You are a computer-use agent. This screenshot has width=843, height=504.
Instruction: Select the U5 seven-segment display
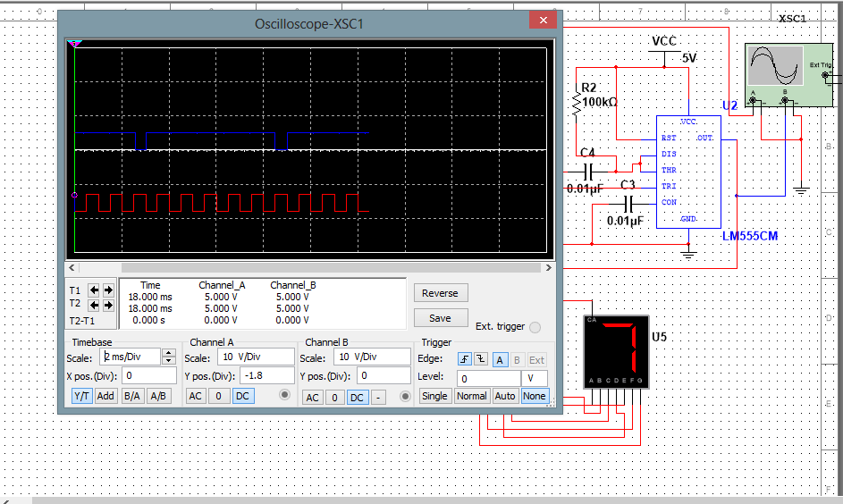[x=617, y=352]
